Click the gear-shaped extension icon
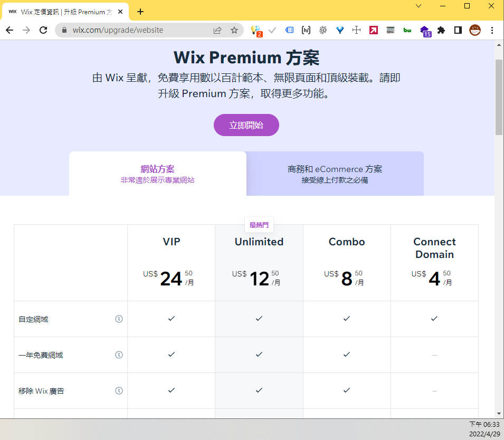Image resolution: width=504 pixels, height=440 pixels. tap(322, 30)
